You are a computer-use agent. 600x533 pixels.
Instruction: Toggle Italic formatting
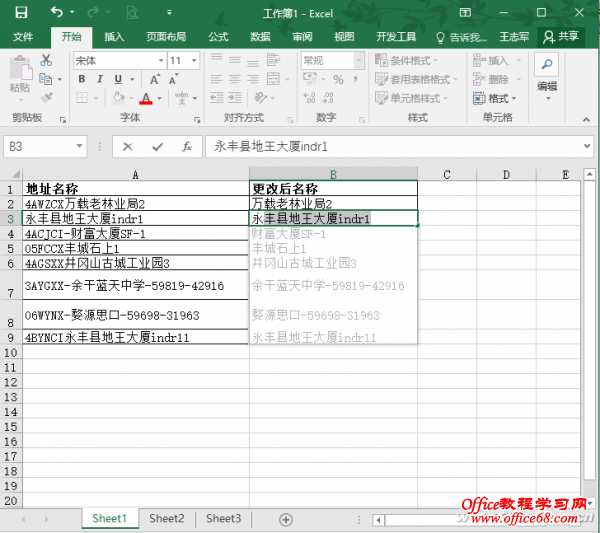click(x=100, y=79)
